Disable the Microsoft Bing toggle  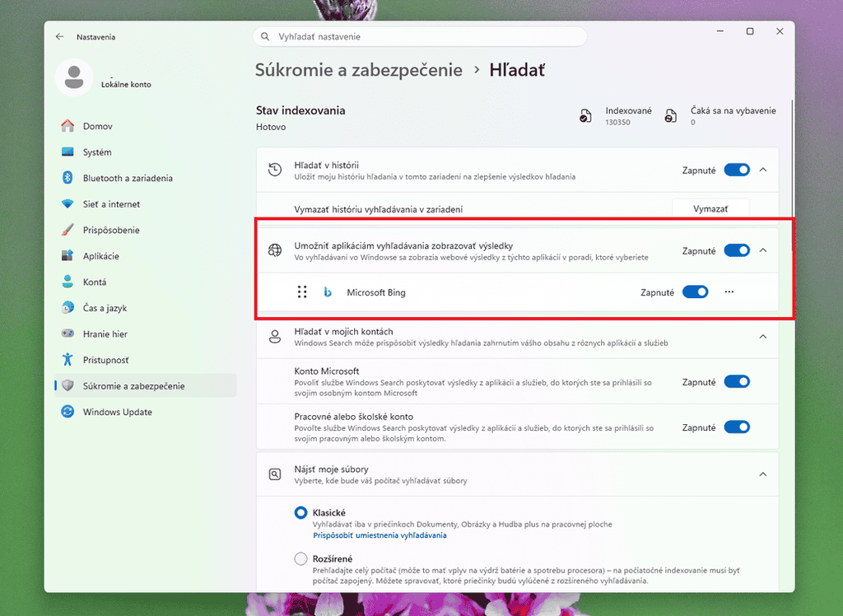click(x=695, y=292)
